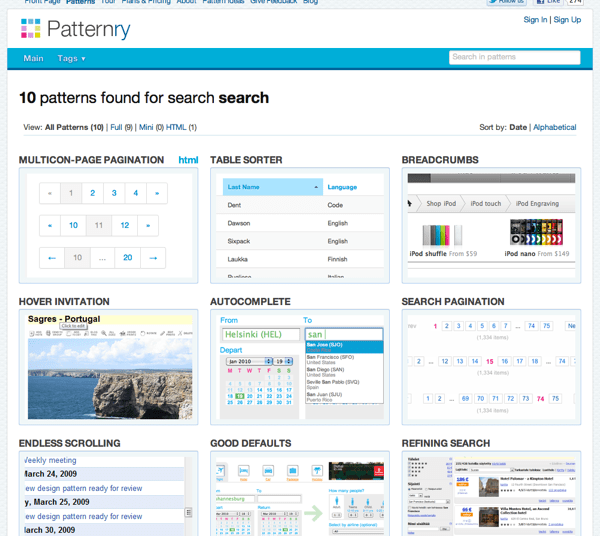
Task: Filter view to HTML patterns
Action: coord(176,127)
